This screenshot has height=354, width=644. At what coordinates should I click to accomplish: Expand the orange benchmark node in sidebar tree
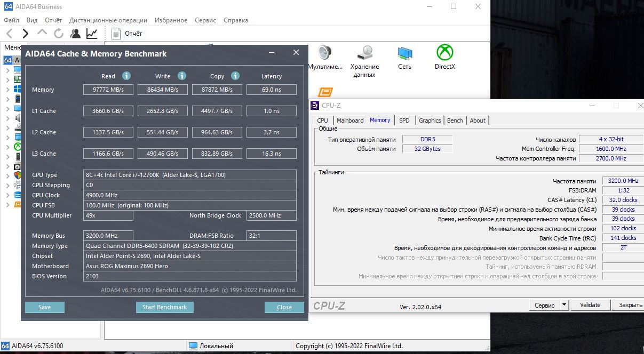click(x=7, y=204)
